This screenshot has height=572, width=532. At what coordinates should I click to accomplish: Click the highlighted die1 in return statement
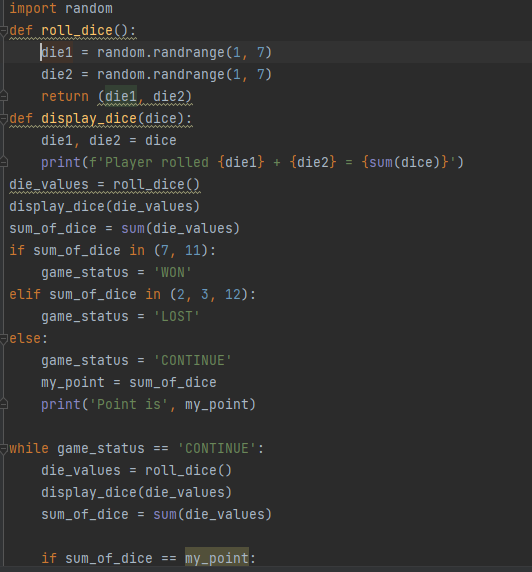(x=121, y=96)
